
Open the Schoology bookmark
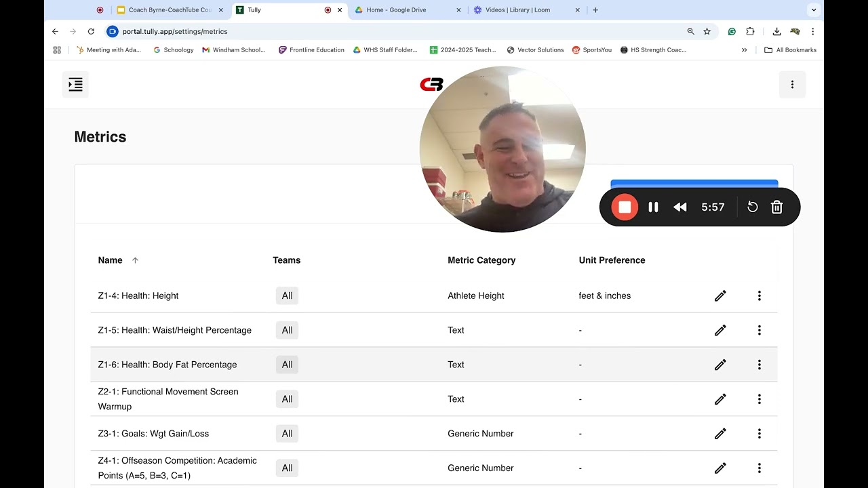coord(174,50)
